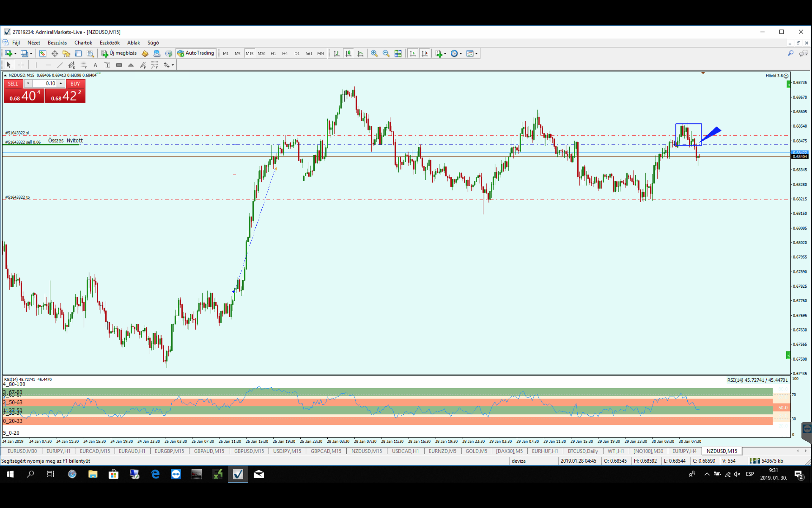812x508 pixels.
Task: Select the trendline drawing tool
Action: pos(60,65)
